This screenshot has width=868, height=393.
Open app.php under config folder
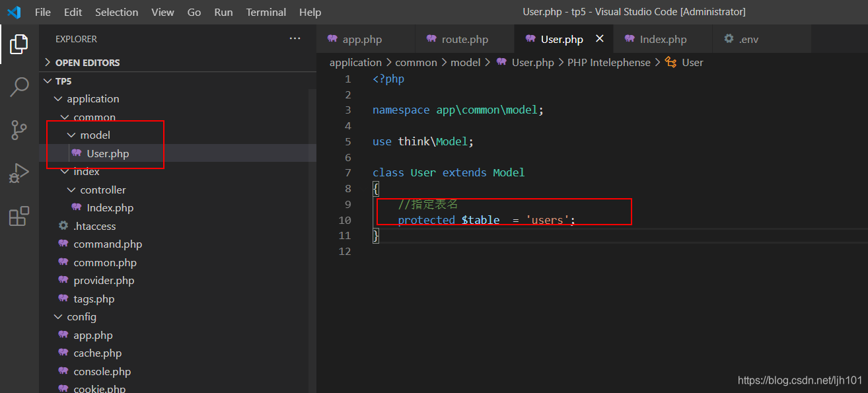point(178,335)
